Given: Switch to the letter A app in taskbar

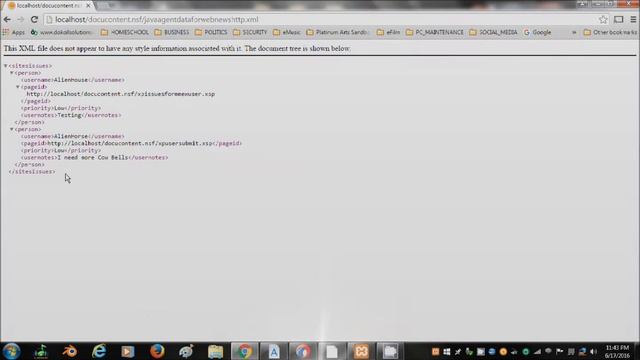Looking at the screenshot, I should point(274,351).
